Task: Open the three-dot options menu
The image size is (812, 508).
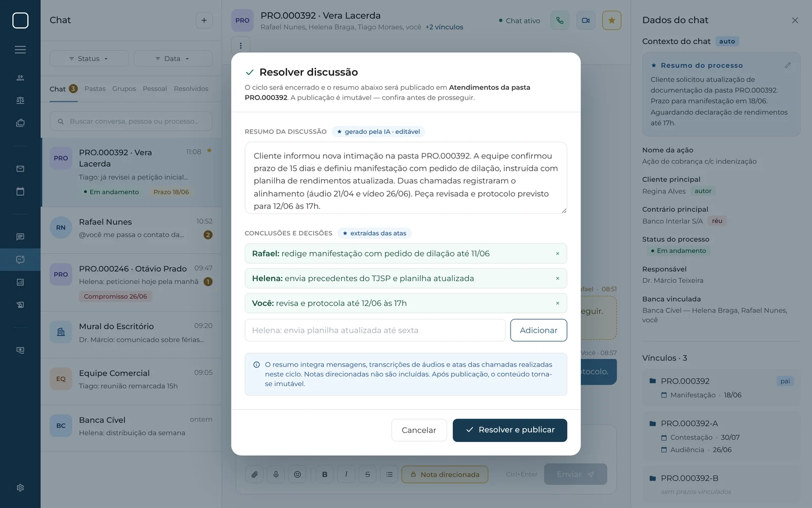Action: click(241, 46)
